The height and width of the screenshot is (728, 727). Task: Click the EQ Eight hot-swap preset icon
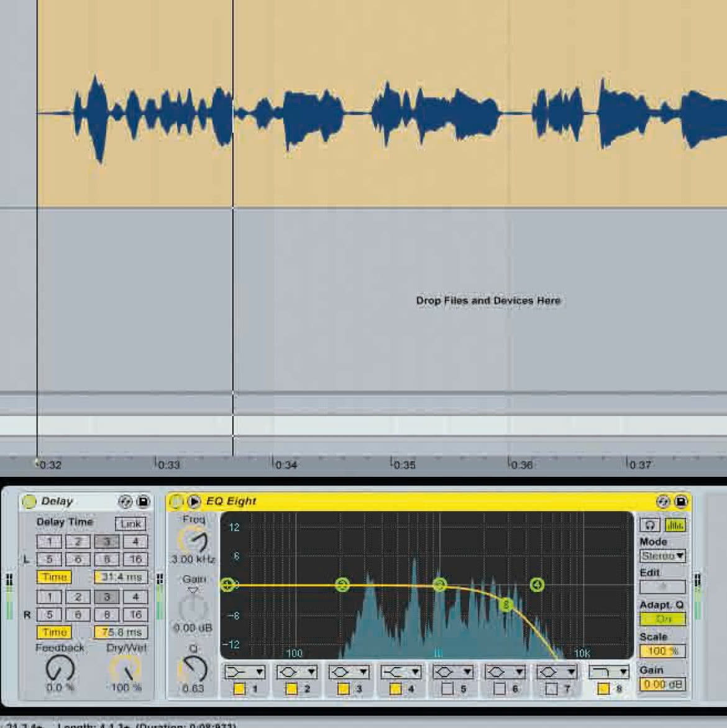663,502
